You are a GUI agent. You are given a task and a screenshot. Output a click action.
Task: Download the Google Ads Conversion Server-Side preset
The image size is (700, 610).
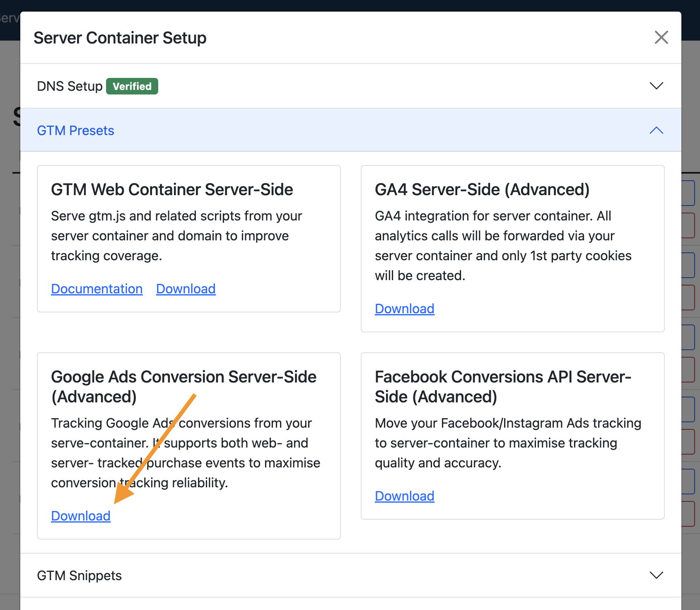coord(81,516)
